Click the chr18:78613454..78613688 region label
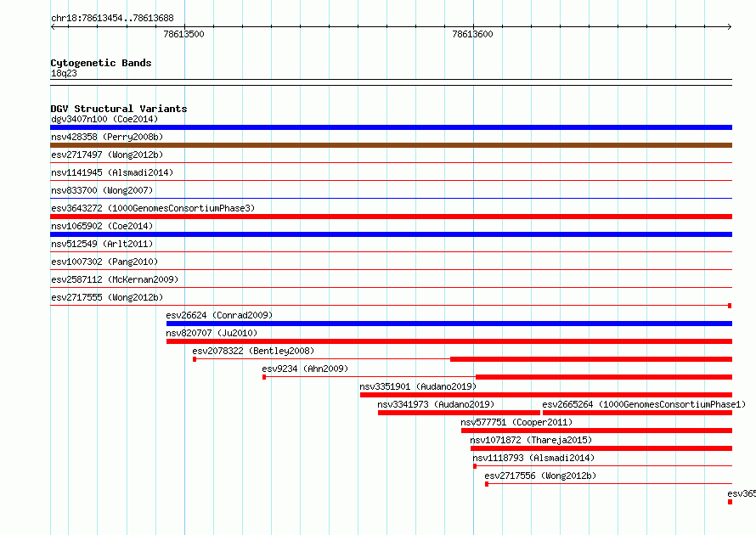 pyautogui.click(x=112, y=19)
